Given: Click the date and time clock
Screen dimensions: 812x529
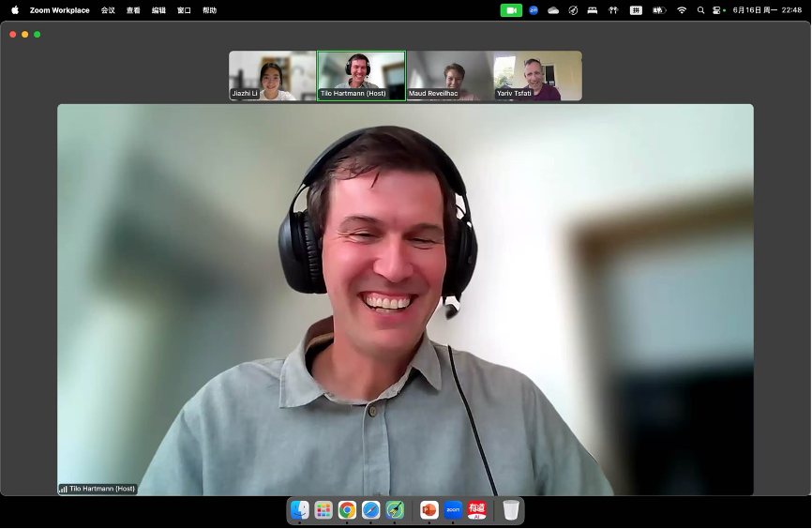Looking at the screenshot, I should click(x=767, y=10).
